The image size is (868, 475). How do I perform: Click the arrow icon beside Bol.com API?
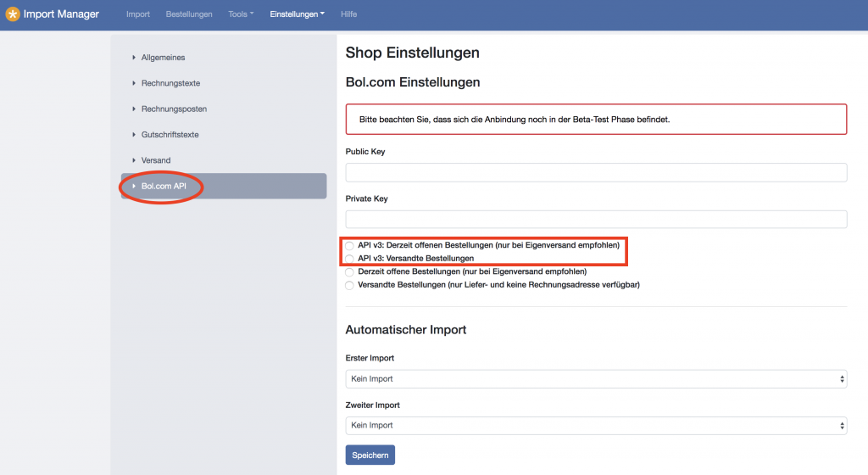click(133, 186)
